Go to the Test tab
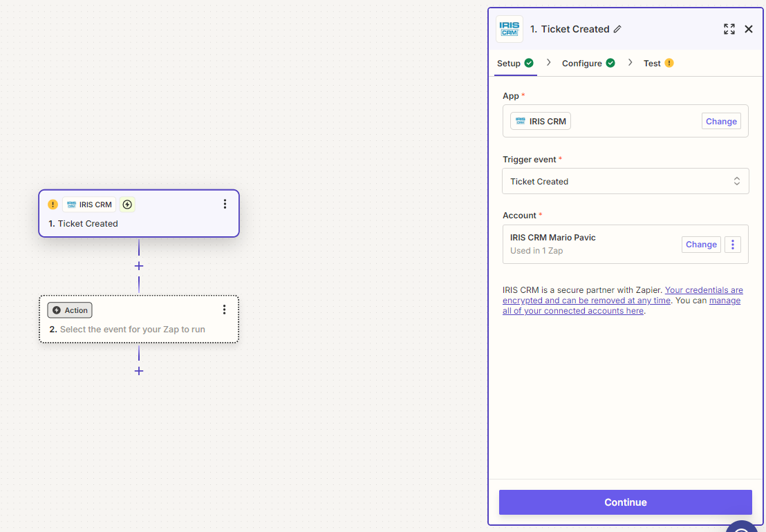Viewport: 766px width, 532px height. (658, 64)
